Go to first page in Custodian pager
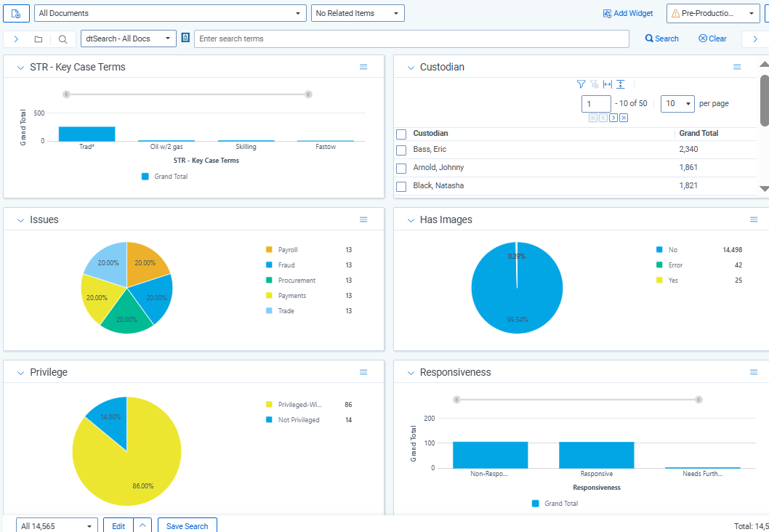Viewport: 769px width, 532px height. (593, 118)
